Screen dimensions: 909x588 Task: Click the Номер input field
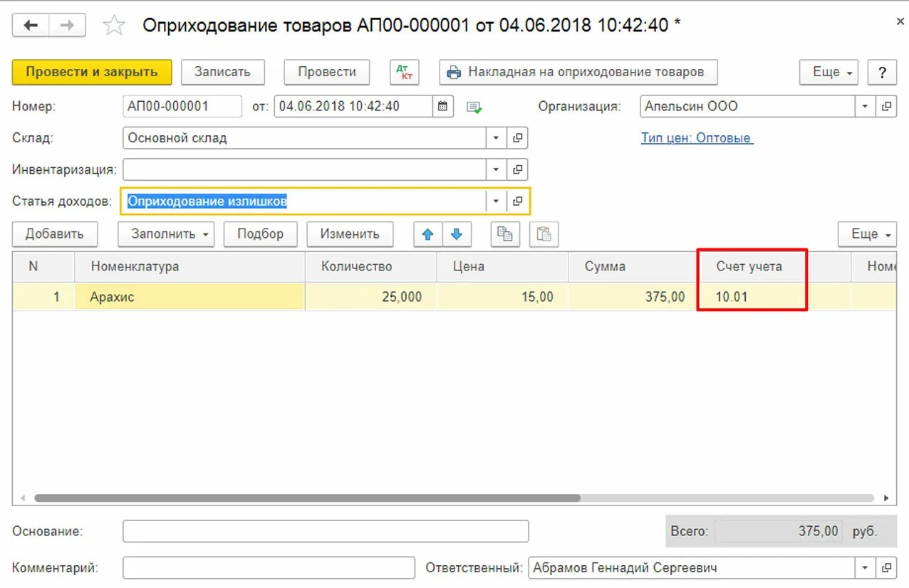[x=182, y=107]
